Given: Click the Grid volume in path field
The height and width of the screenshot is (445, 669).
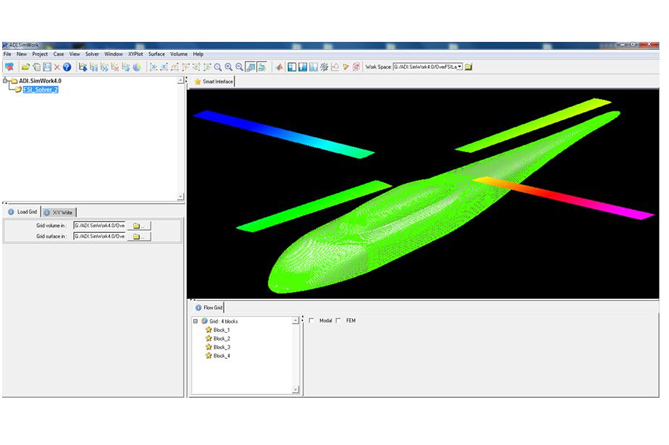Looking at the screenshot, I should (99, 225).
